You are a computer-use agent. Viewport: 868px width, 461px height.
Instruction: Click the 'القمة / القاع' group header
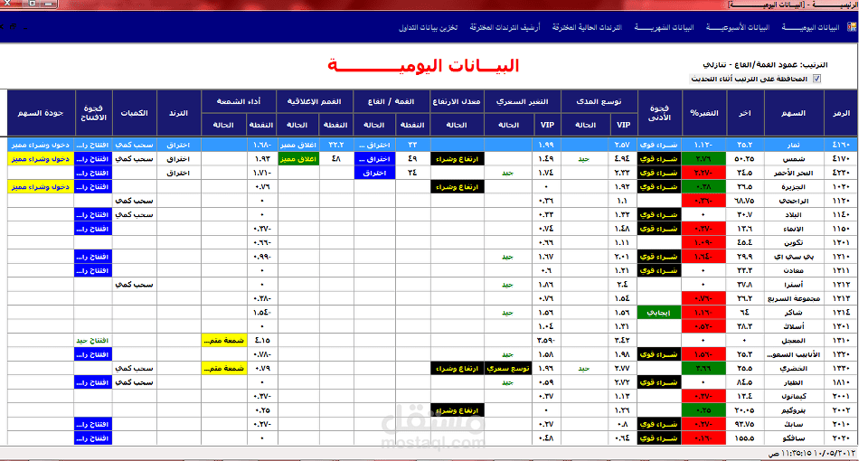tap(392, 102)
